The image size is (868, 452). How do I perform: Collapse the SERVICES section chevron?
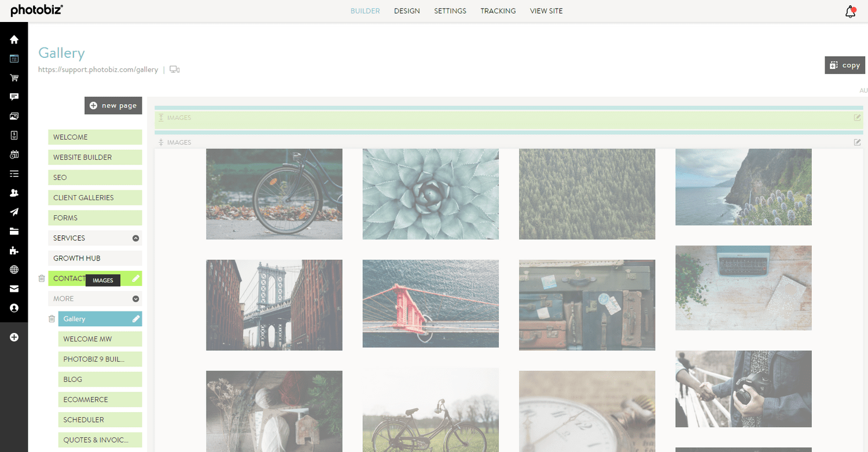[x=135, y=238]
